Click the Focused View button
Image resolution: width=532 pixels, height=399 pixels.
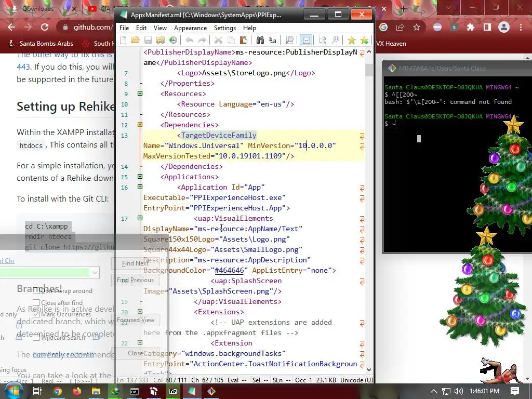tap(136, 320)
